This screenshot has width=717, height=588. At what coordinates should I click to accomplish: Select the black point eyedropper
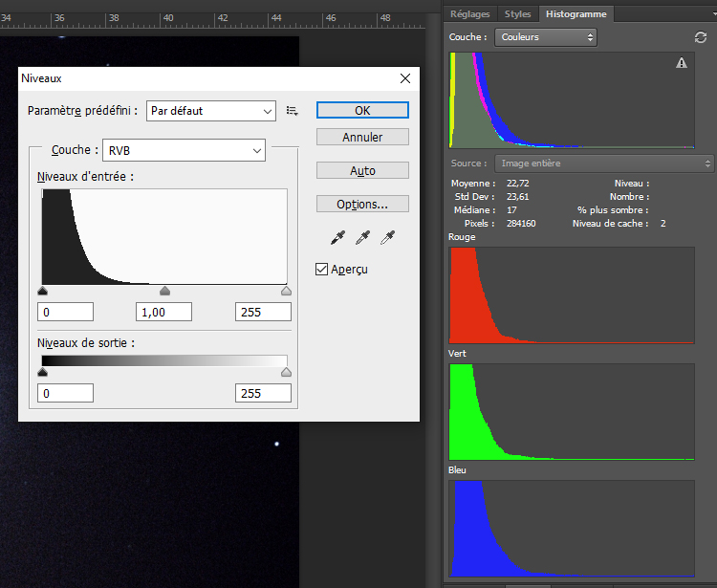click(337, 237)
